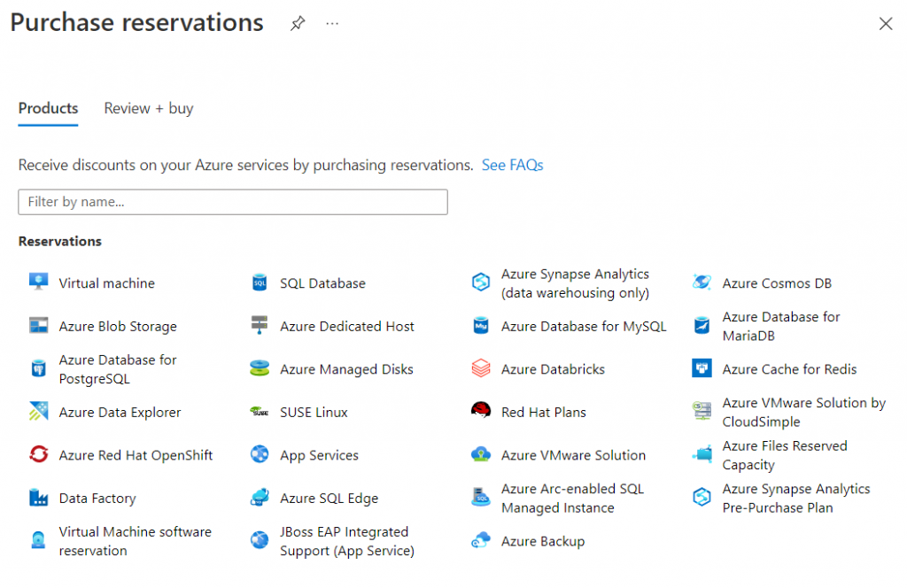
Task: Open Azure VMware Solution
Action: pyautogui.click(x=574, y=454)
